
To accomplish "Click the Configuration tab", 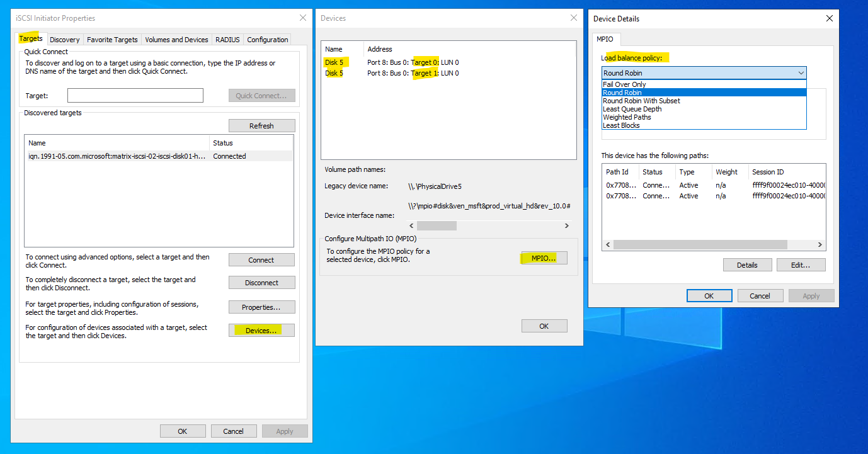I will (267, 40).
